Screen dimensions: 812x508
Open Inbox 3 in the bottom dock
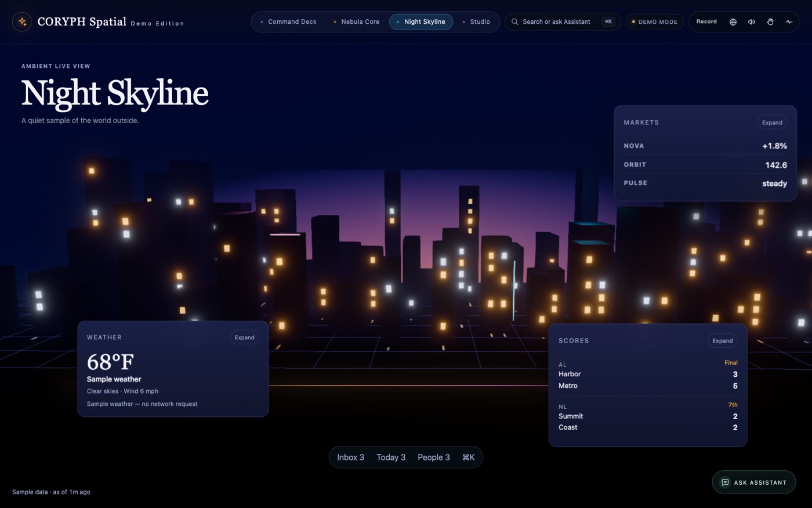pos(351,457)
